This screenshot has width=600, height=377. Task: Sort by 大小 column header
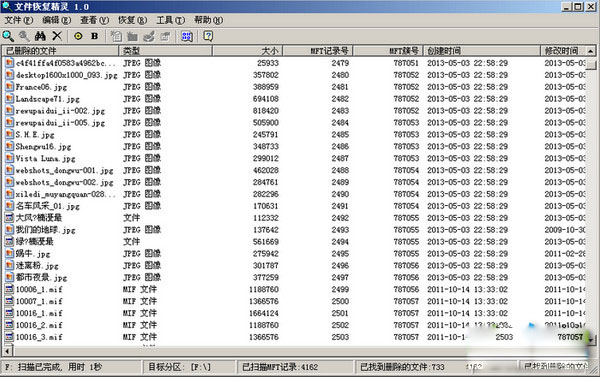tap(247, 51)
